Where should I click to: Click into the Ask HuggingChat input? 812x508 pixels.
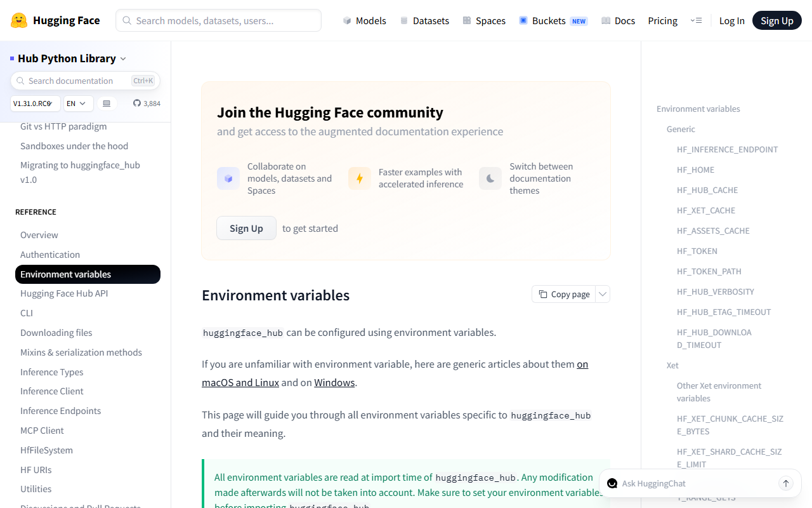click(x=698, y=483)
